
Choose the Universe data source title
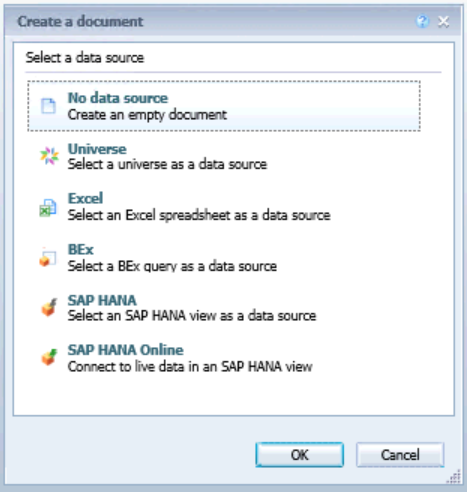[97, 149]
